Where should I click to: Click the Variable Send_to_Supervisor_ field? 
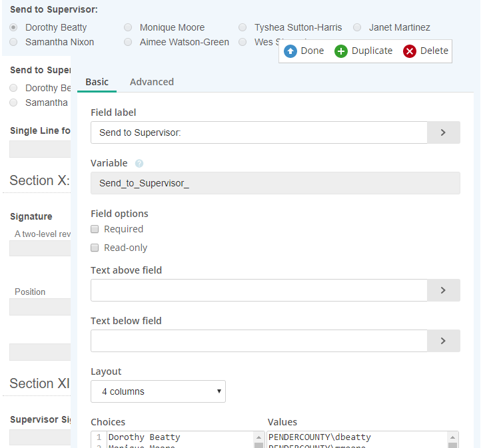coord(275,183)
